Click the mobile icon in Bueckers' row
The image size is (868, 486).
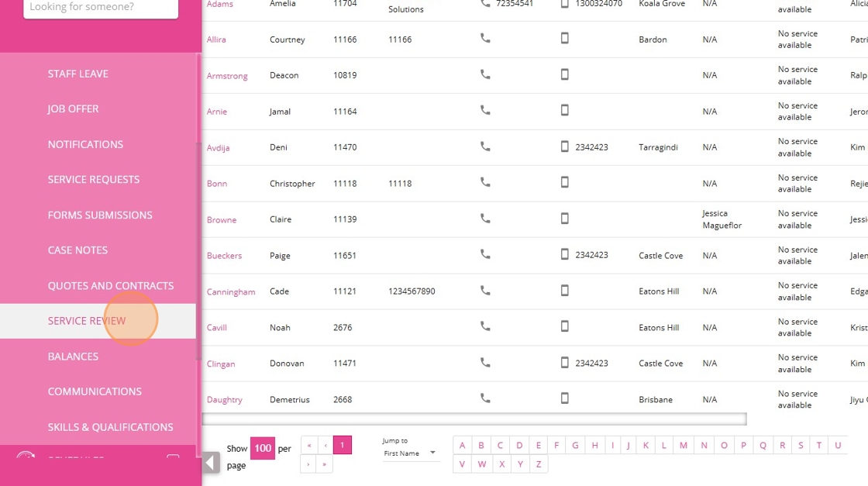pyautogui.click(x=565, y=254)
